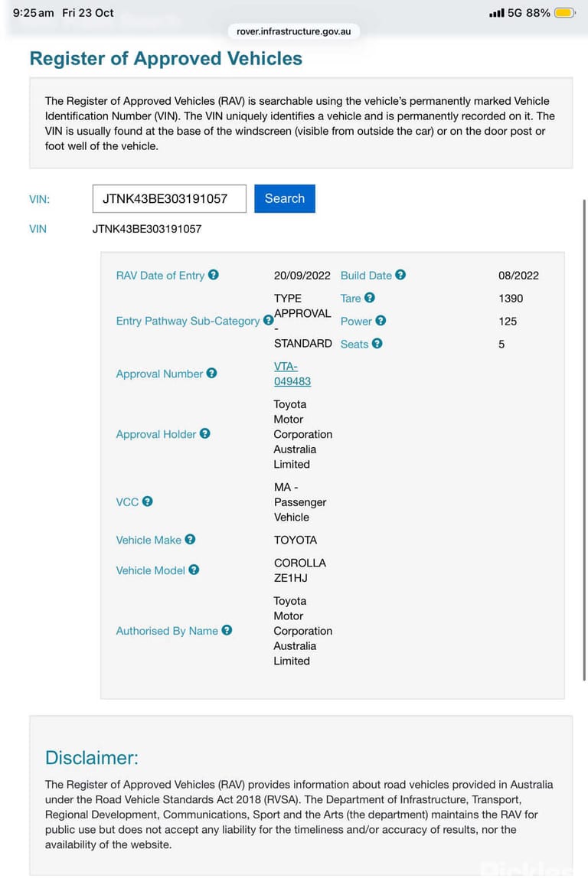Viewport: 588px width, 895px height.
Task: Open the VTA-049483 approval number link
Action: click(292, 374)
